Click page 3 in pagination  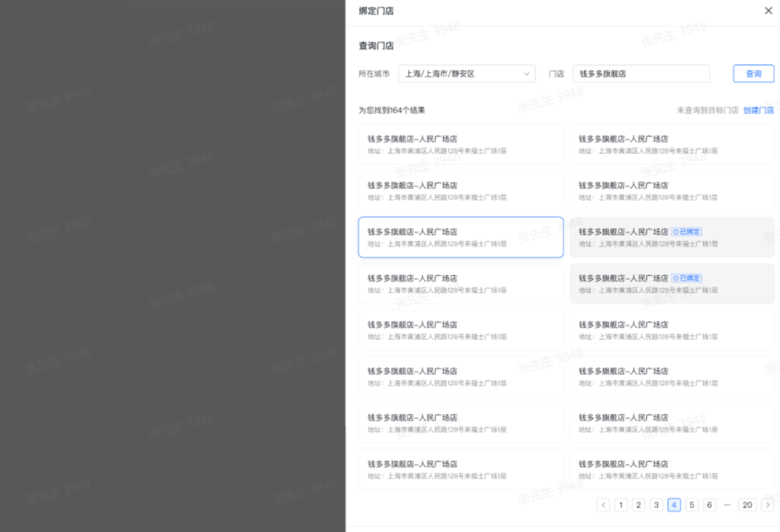(656, 505)
